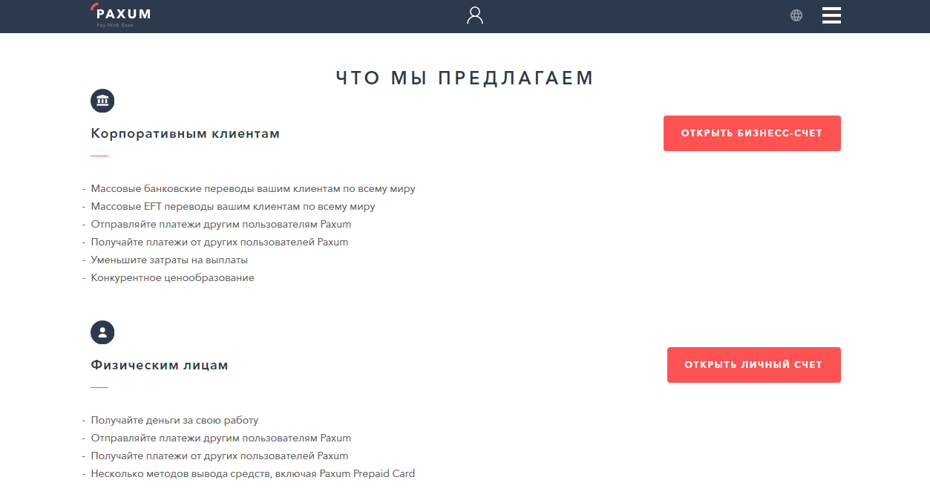Click the bank building icon for corporate clients
This screenshot has height=488, width=930.
click(102, 101)
